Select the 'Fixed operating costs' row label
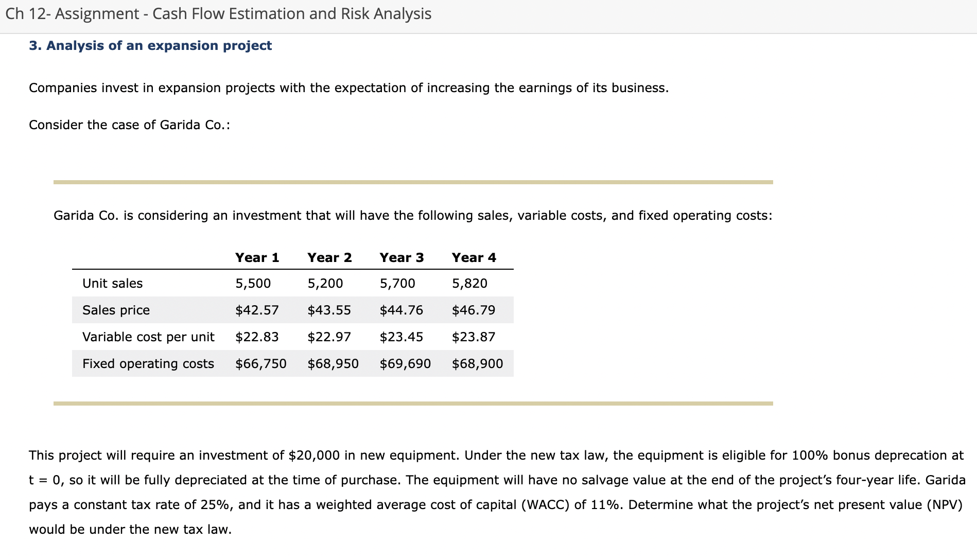 (148, 363)
